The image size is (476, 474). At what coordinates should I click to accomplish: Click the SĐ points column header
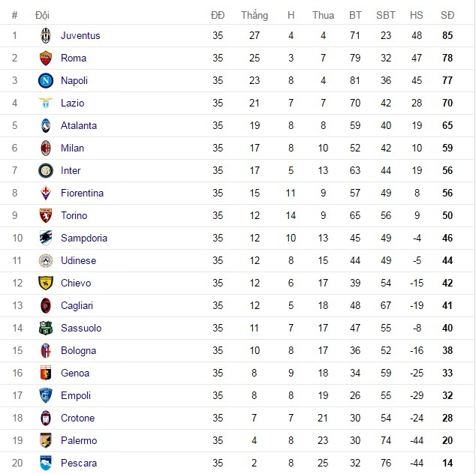click(447, 15)
